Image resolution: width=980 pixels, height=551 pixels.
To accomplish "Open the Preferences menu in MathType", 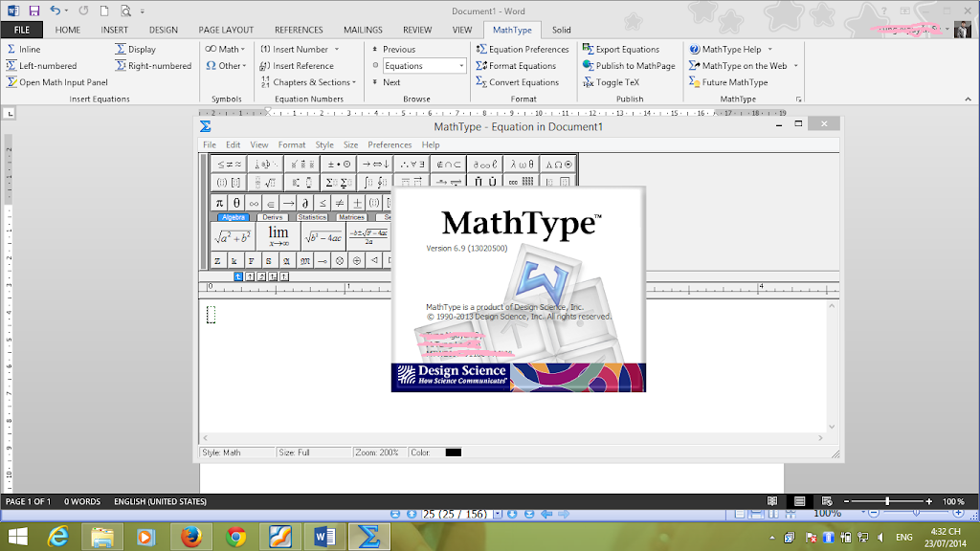I will (x=390, y=145).
